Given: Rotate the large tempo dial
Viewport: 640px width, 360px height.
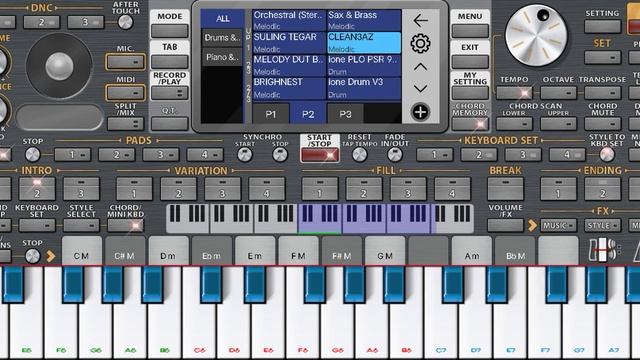Looking at the screenshot, I should [x=536, y=36].
